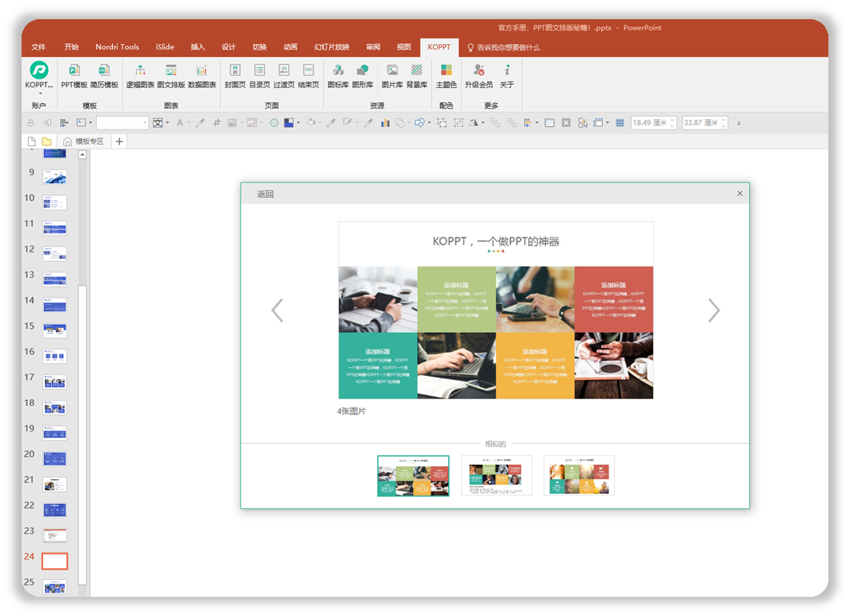Open the 简历模板 resume templates
850x616 pixels.
coord(104,76)
